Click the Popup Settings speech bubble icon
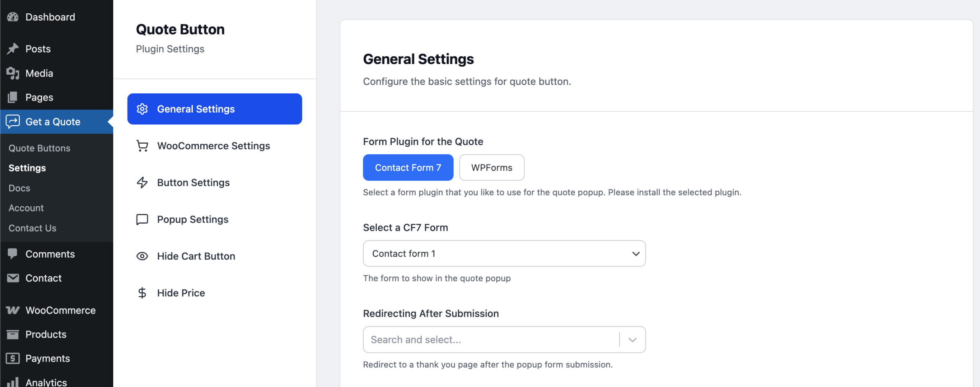Viewport: 980px width, 387px height. click(142, 219)
